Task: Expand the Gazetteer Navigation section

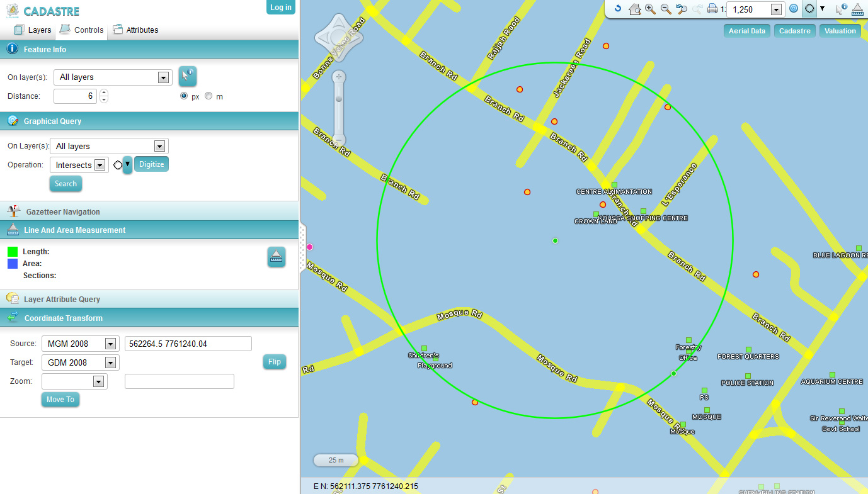Action: (149, 211)
